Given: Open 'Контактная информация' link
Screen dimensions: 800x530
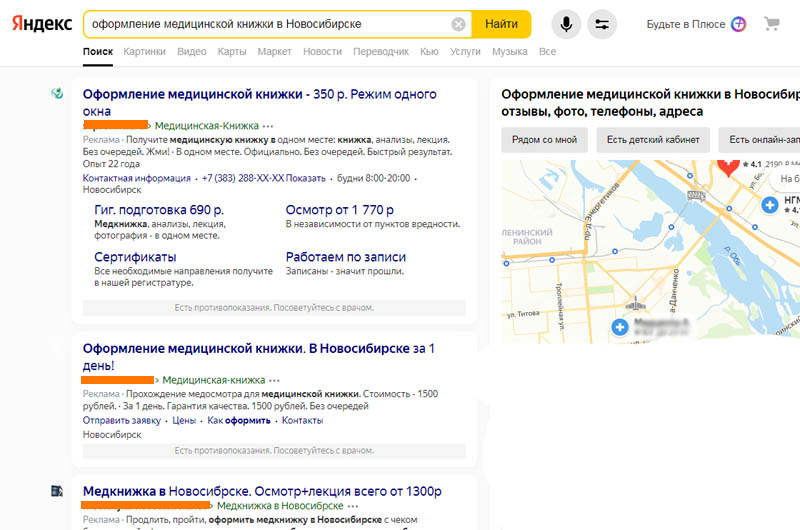Looking at the screenshot, I should coord(136,178).
